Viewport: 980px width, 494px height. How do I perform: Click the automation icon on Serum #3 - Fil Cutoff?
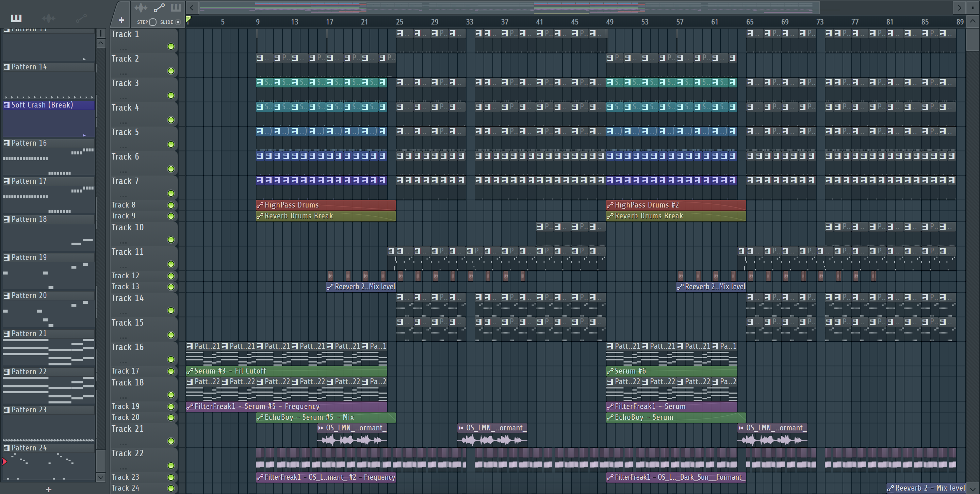190,371
